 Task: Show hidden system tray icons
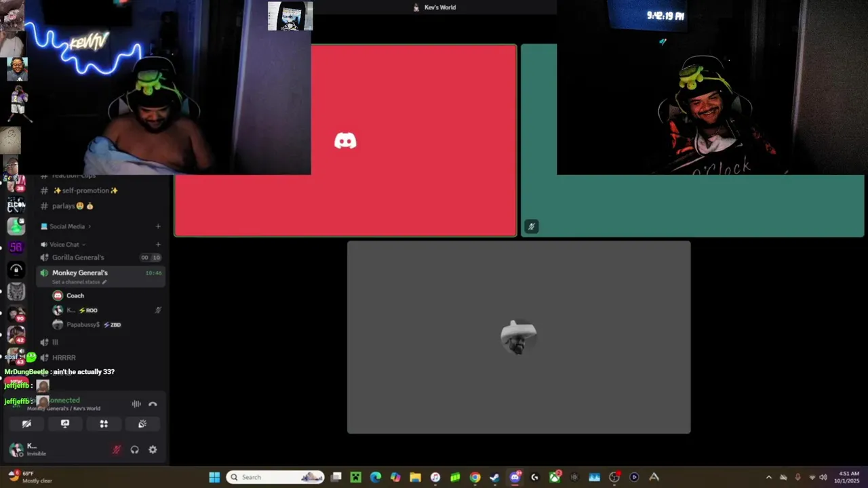coord(768,477)
